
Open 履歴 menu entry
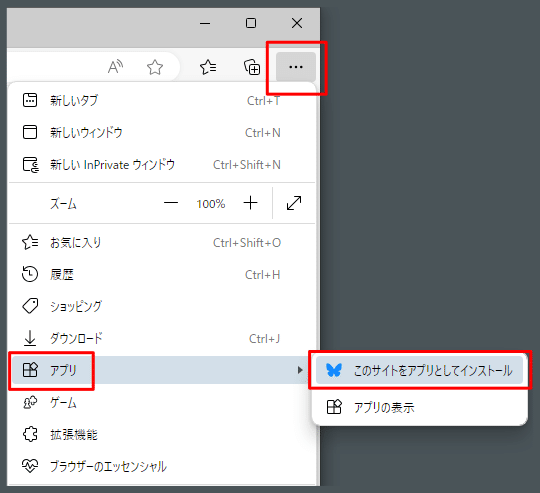coord(162,275)
